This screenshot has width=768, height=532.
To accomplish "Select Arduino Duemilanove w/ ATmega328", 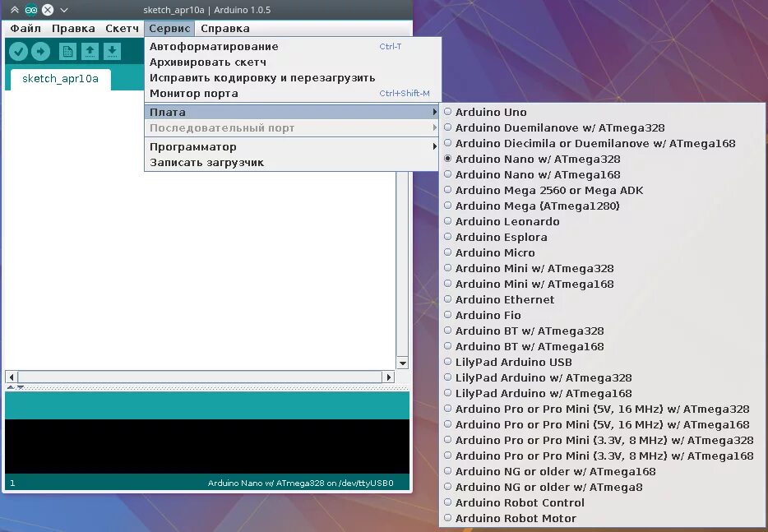I will pyautogui.click(x=602, y=127).
